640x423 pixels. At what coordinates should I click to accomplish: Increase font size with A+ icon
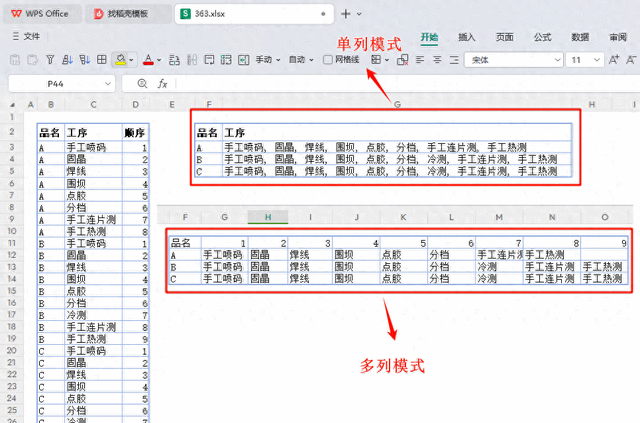[613, 60]
